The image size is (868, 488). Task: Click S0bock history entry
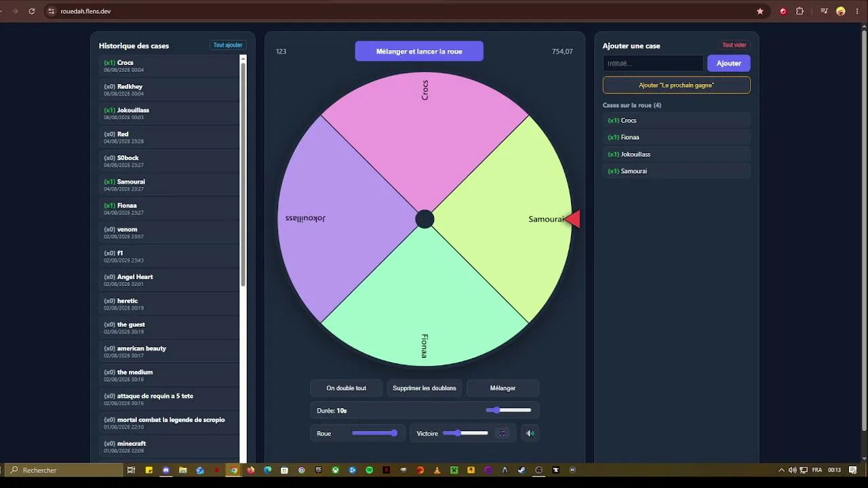pyautogui.click(x=169, y=161)
